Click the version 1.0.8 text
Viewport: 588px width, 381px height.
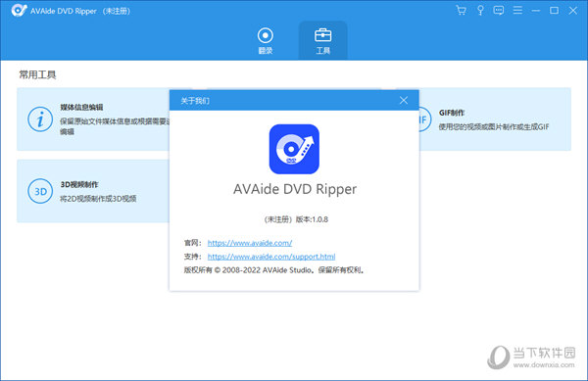pyautogui.click(x=312, y=219)
